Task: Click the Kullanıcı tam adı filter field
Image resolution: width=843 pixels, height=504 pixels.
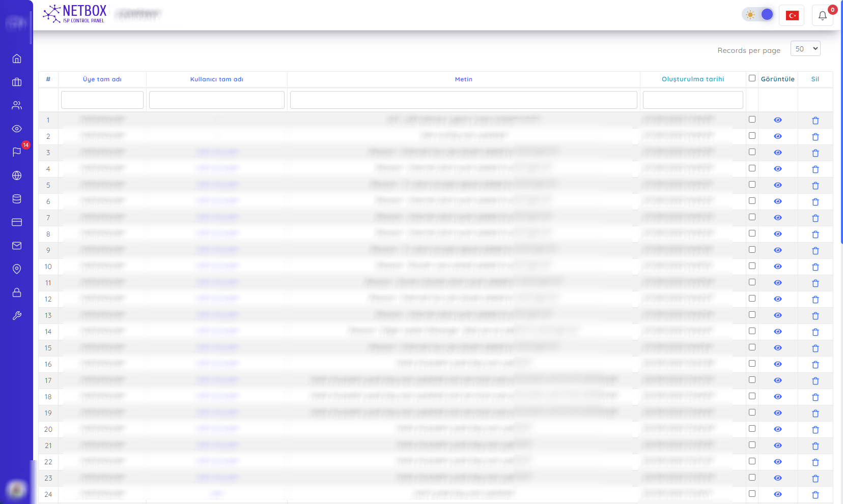Action: click(216, 100)
